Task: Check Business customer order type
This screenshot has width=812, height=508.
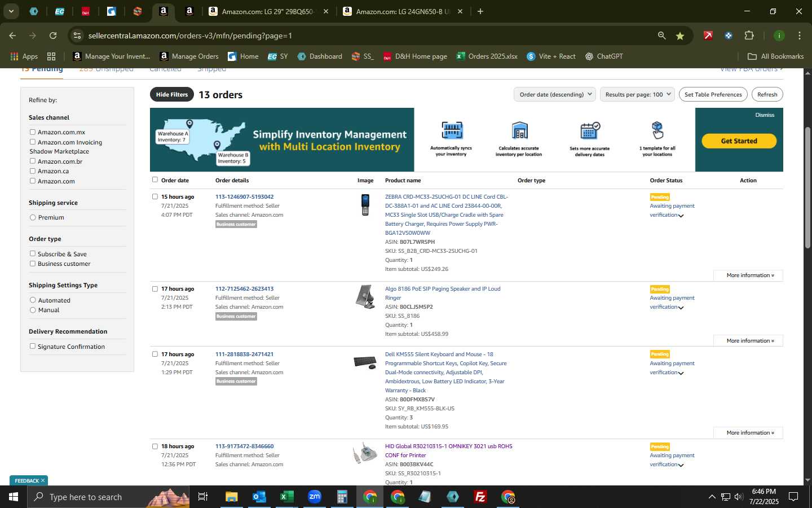Action: click(x=33, y=264)
